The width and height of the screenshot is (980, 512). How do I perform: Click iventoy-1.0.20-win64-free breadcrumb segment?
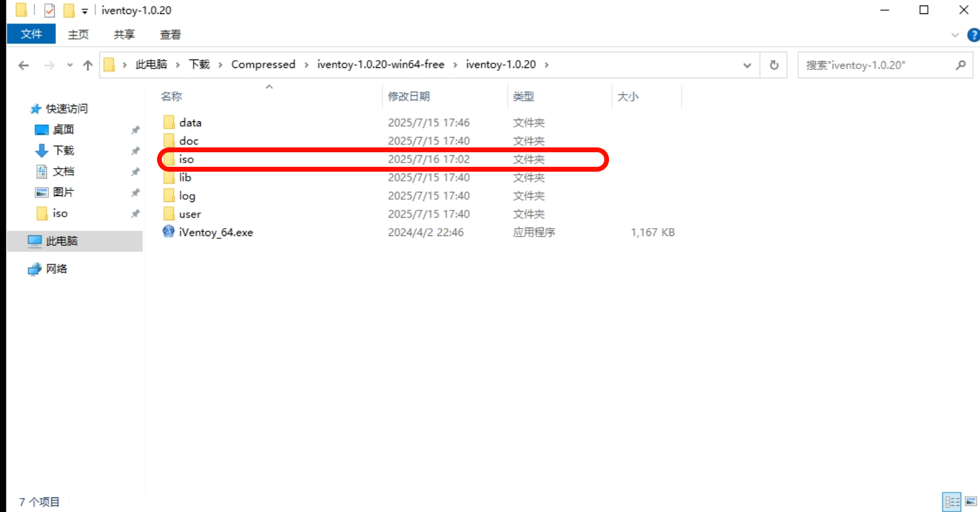[381, 64]
